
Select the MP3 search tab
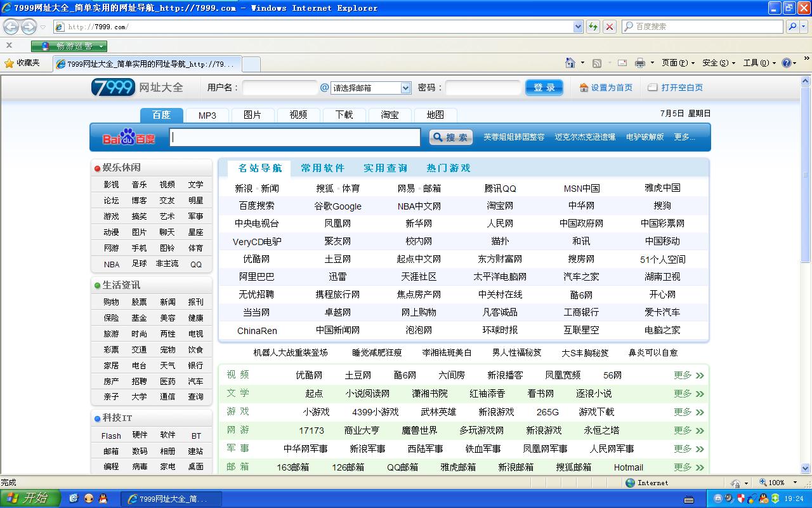[207, 115]
